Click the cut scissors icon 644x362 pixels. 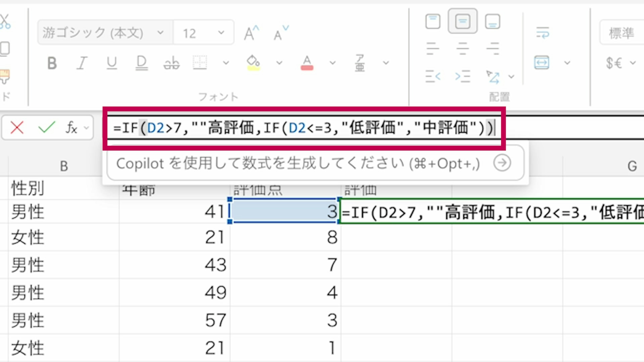5,21
